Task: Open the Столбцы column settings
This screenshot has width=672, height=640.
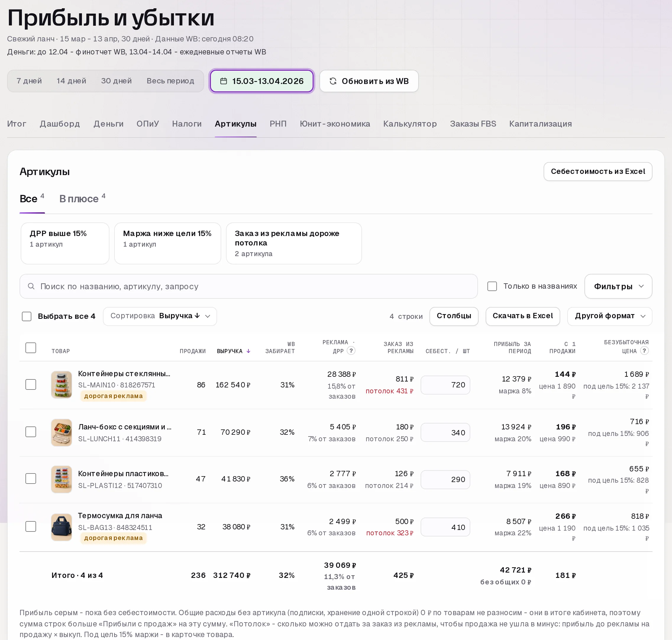Action: coord(454,316)
